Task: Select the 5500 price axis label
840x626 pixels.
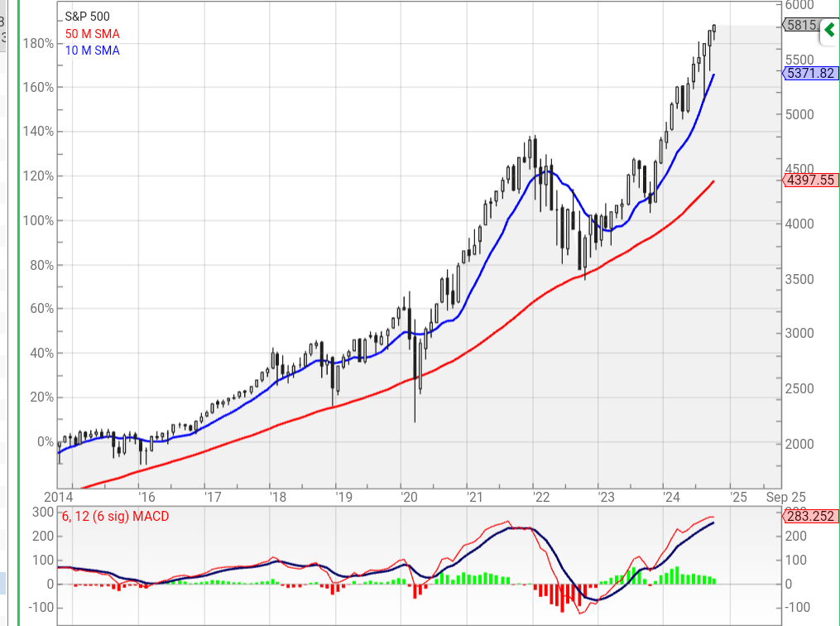Action: coord(799,60)
